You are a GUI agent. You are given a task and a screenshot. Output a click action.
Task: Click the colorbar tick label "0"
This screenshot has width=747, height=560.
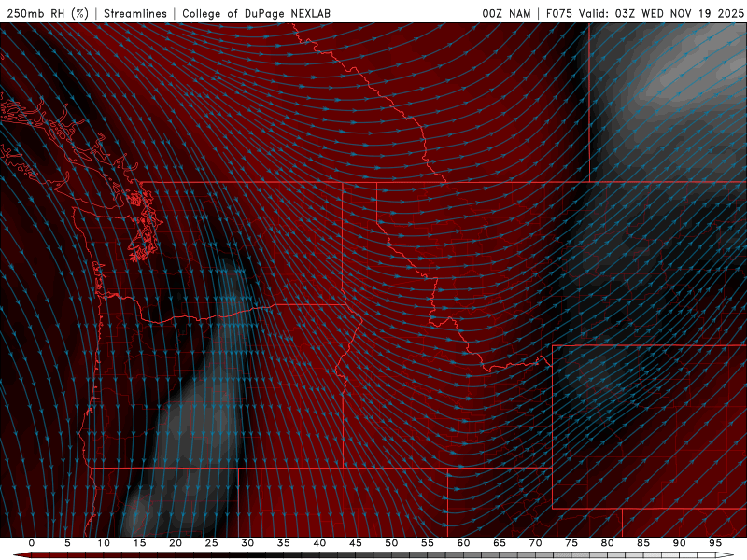point(32,543)
